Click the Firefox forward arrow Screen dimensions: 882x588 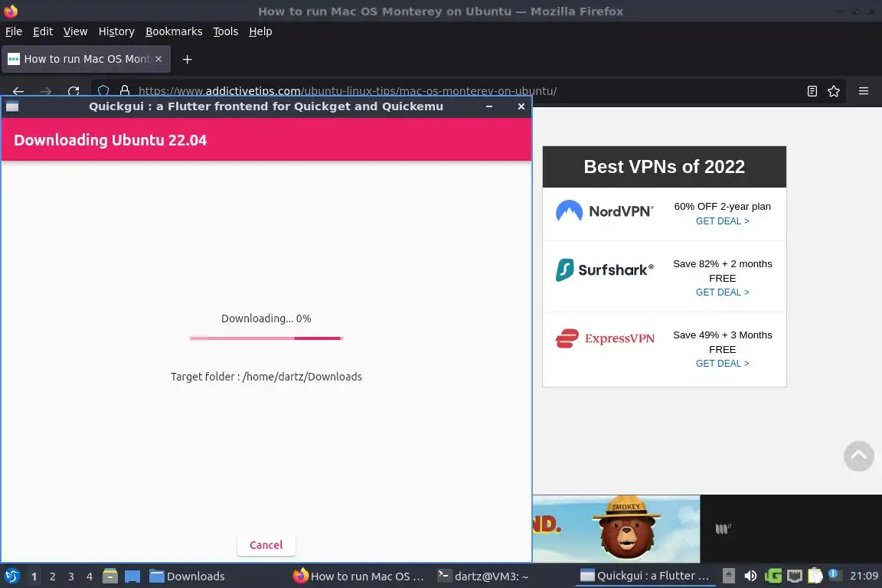46,91
